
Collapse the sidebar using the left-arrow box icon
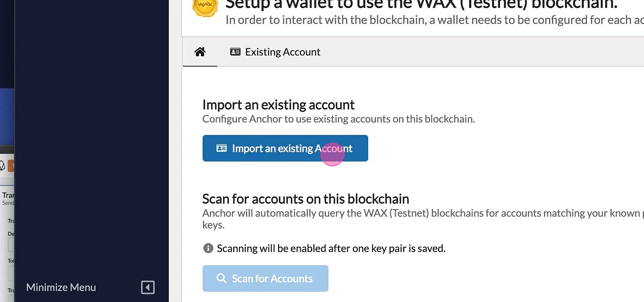click(148, 287)
